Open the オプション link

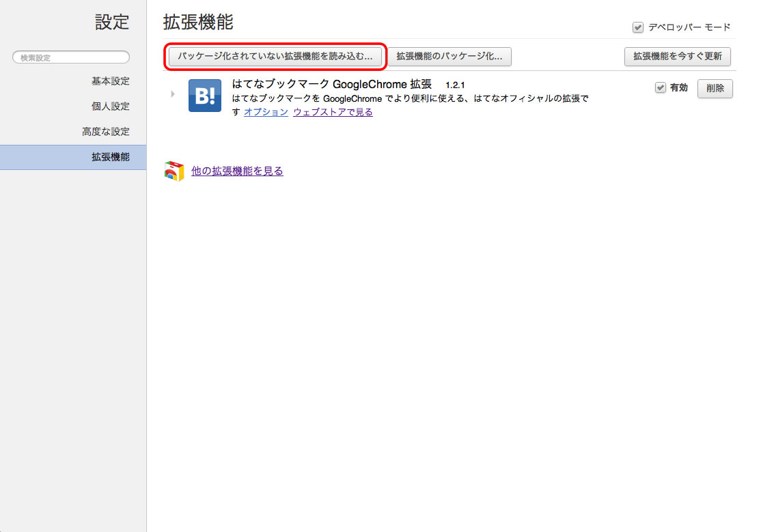266,112
